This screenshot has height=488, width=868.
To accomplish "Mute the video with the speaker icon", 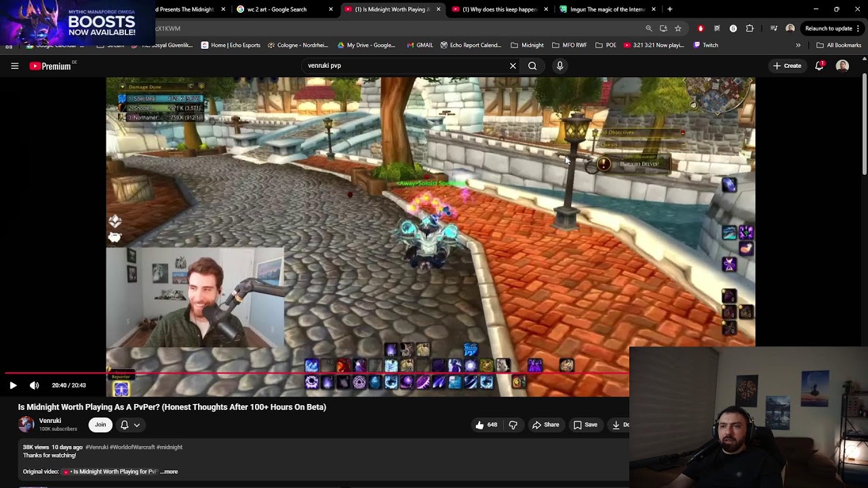I will pyautogui.click(x=34, y=385).
